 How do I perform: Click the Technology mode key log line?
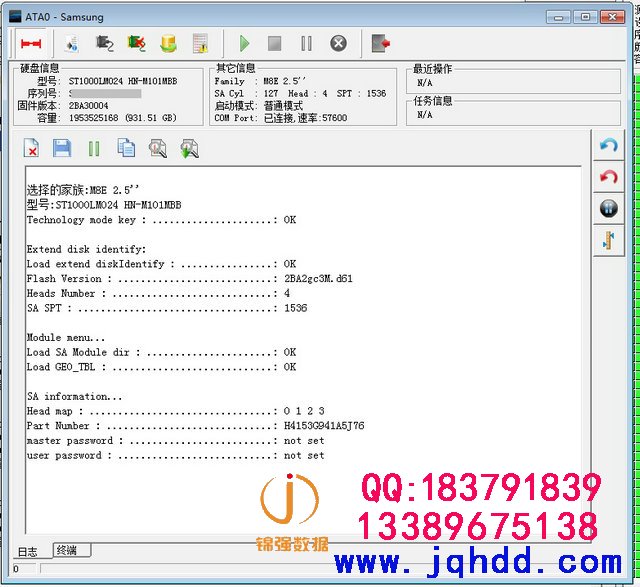click(x=161, y=220)
